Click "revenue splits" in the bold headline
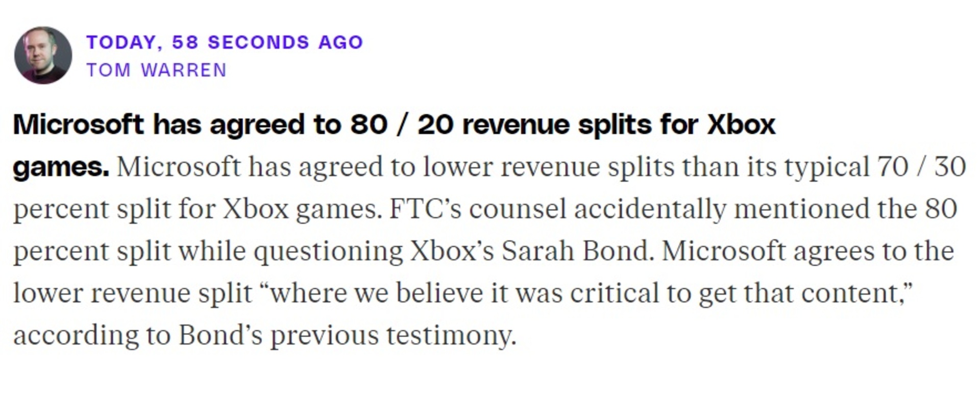Screen dimensions: 980x401 pos(556,124)
